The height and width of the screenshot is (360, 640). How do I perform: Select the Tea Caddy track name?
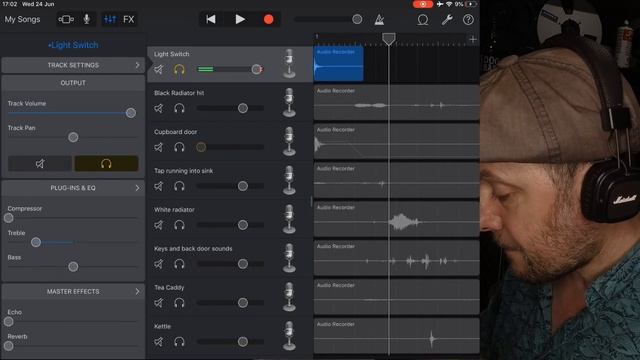[x=169, y=287]
